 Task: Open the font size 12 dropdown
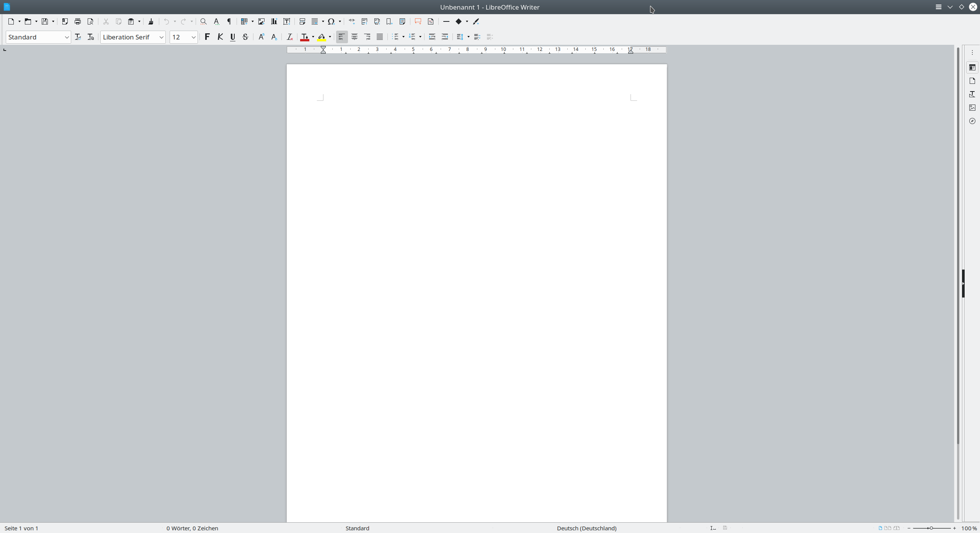pyautogui.click(x=193, y=37)
